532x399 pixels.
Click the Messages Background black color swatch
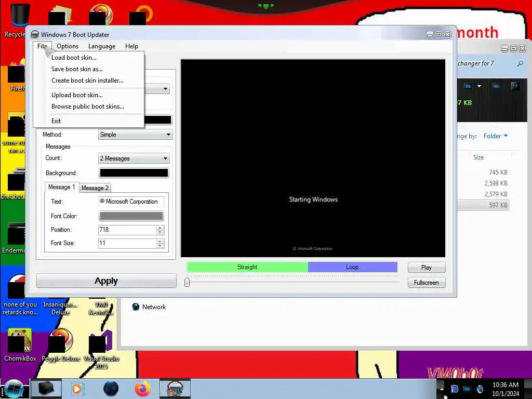134,173
